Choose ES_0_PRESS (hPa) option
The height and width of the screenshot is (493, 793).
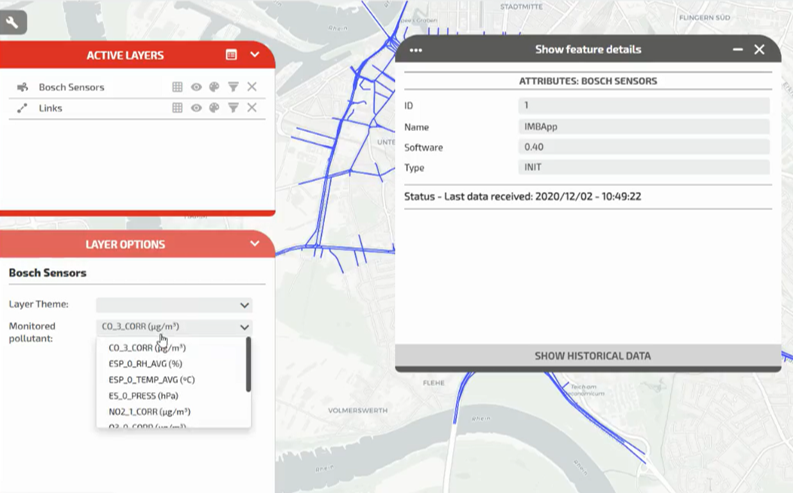(143, 396)
